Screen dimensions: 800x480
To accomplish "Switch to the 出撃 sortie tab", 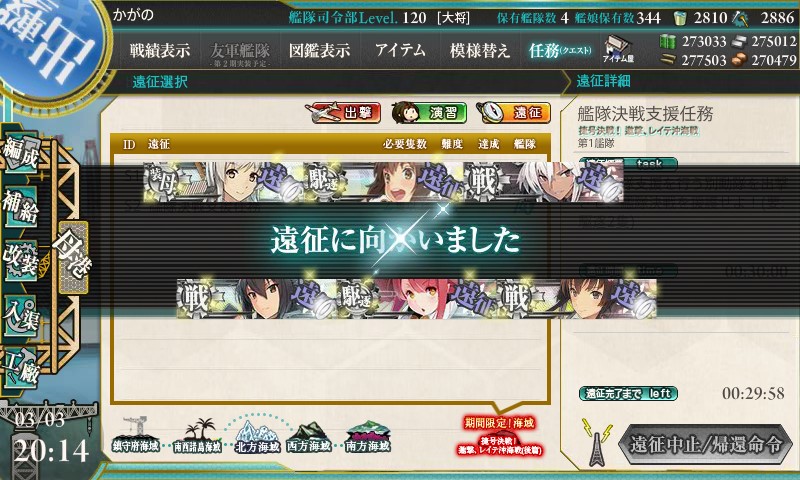I will 343,113.
